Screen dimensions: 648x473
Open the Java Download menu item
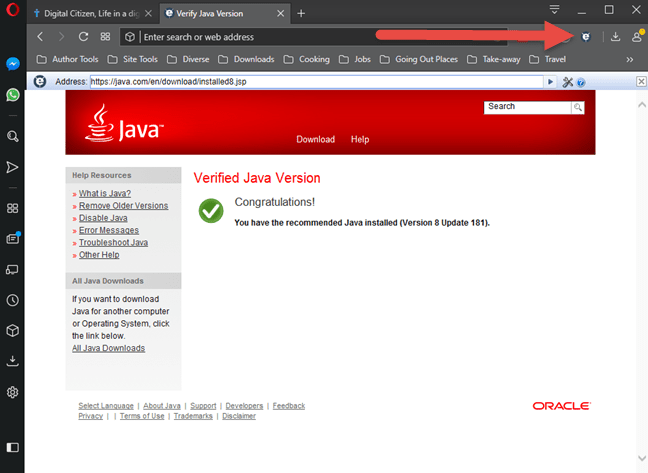tap(315, 139)
